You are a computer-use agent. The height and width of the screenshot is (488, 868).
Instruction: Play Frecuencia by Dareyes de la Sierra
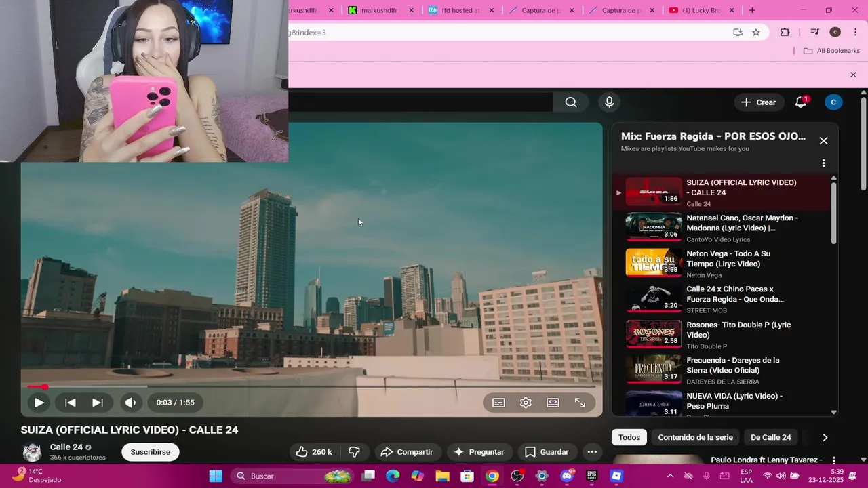[722, 371]
